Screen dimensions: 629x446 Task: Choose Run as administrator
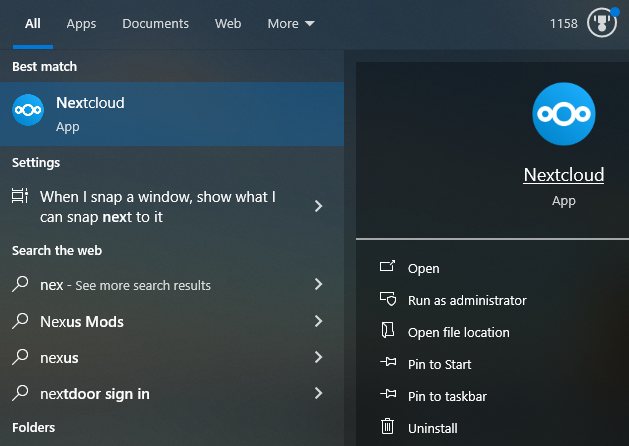click(x=467, y=300)
